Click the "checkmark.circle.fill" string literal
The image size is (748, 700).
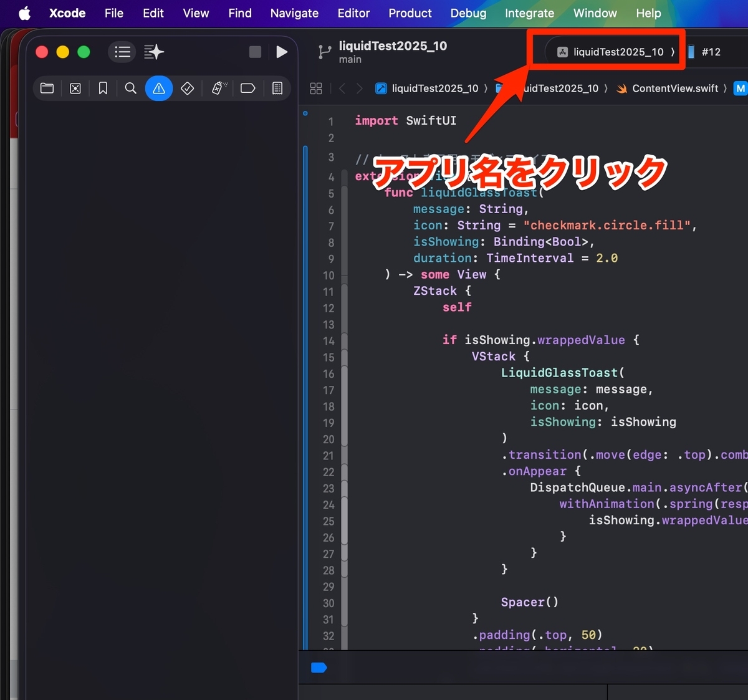point(607,225)
